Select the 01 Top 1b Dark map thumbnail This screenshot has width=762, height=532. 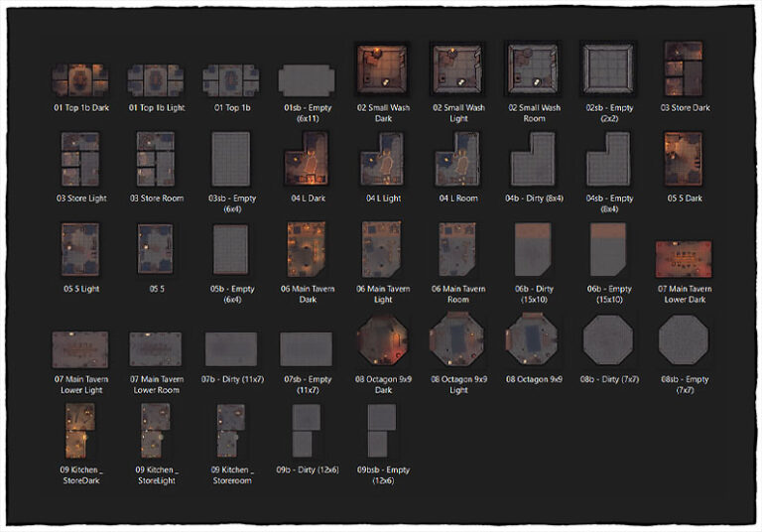(80, 79)
